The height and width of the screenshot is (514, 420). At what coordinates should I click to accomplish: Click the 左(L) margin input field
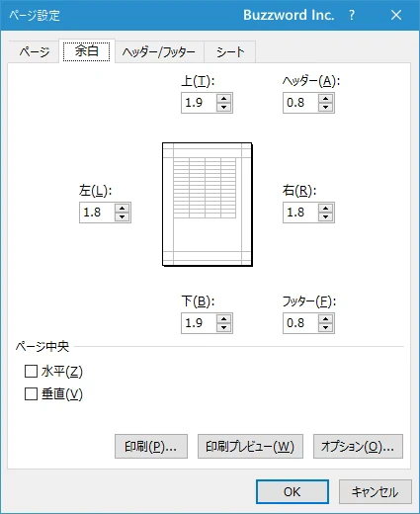97,213
